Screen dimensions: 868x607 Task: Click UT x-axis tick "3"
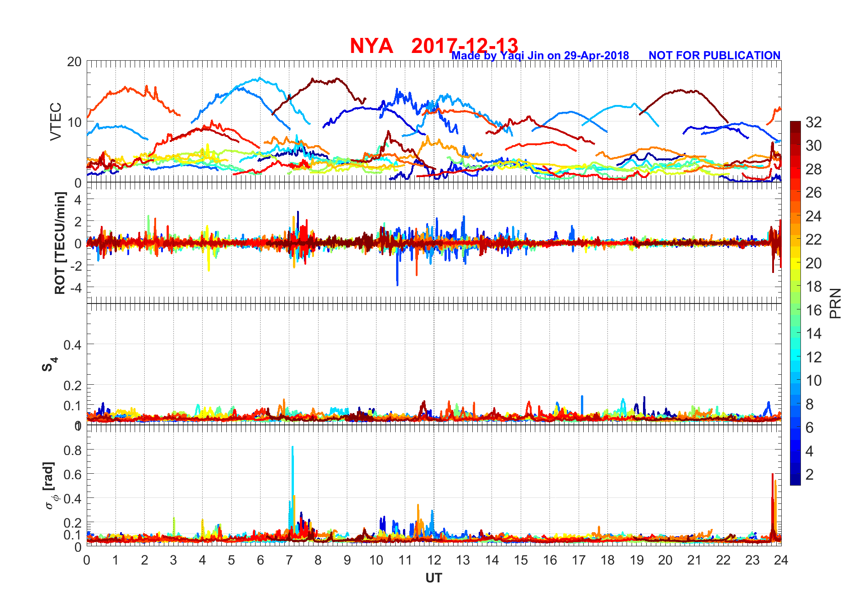173,560
